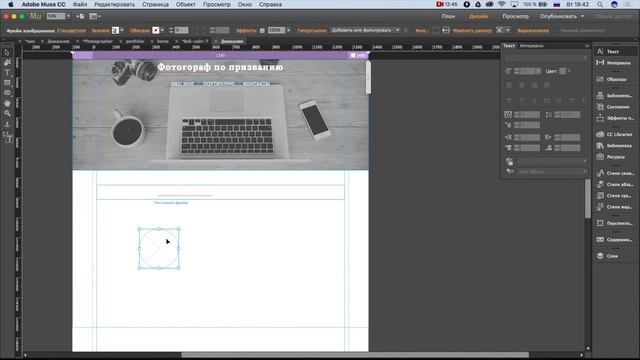The width and height of the screenshot is (640, 360).
Task: Switch to План view
Action: pos(448,16)
